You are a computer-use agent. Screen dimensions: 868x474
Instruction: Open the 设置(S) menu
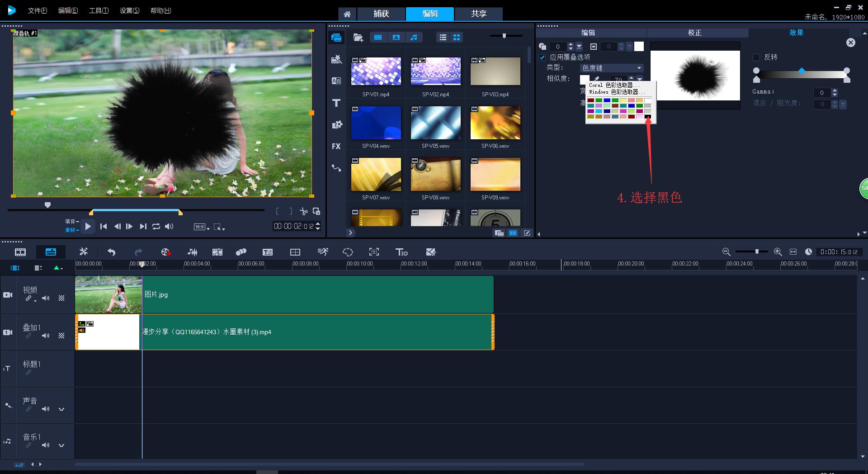(129, 10)
